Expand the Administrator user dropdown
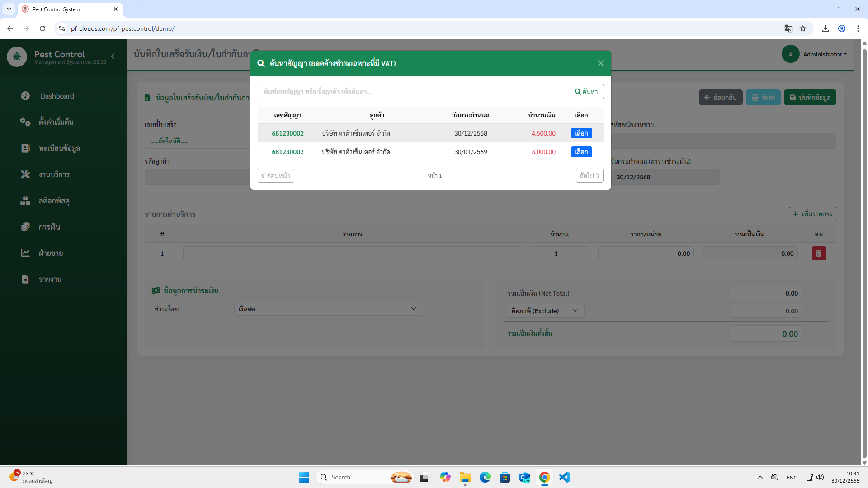The height and width of the screenshot is (488, 868). click(x=825, y=54)
